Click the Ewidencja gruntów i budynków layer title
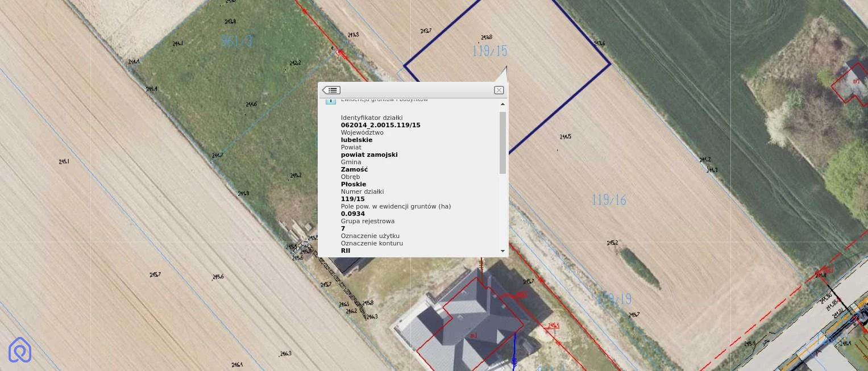The height and width of the screenshot is (371, 868). pos(384,100)
